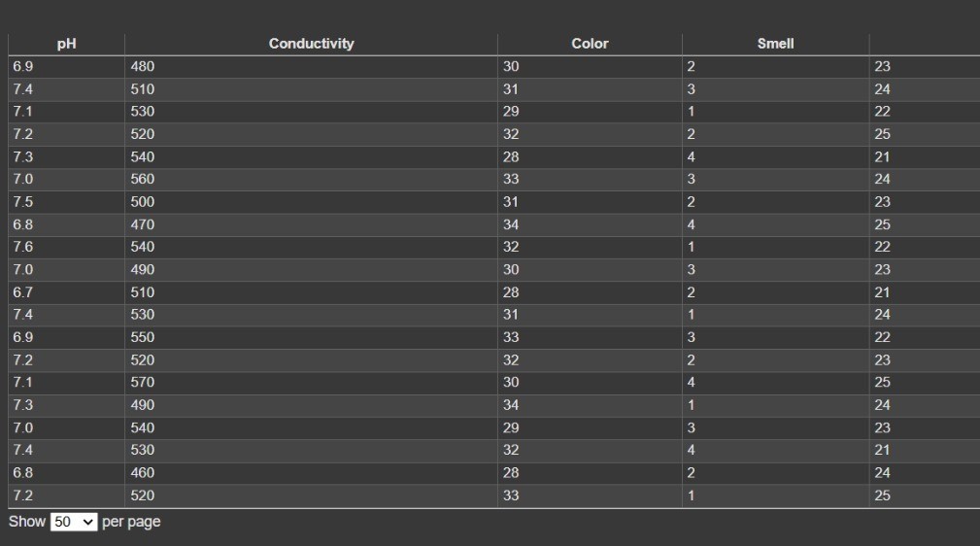Click the Smell cell in the 570 conductivity row
This screenshot has width=980, height=546.
(x=775, y=383)
